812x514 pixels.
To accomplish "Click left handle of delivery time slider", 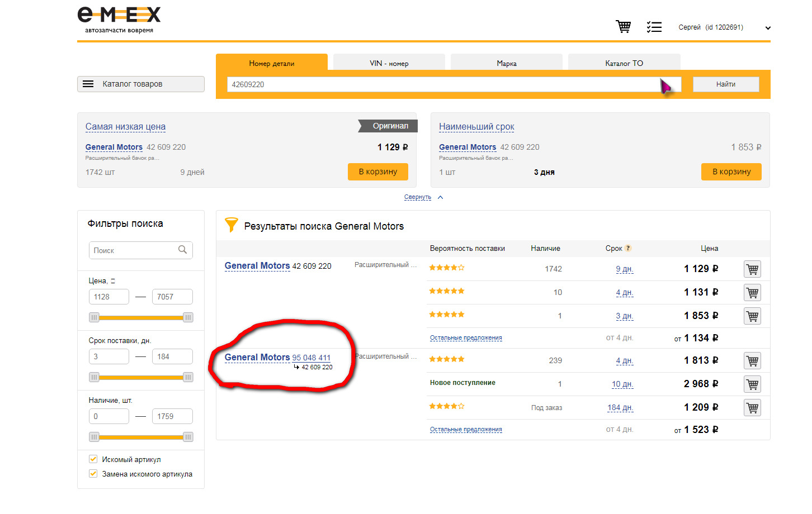I will [94, 377].
